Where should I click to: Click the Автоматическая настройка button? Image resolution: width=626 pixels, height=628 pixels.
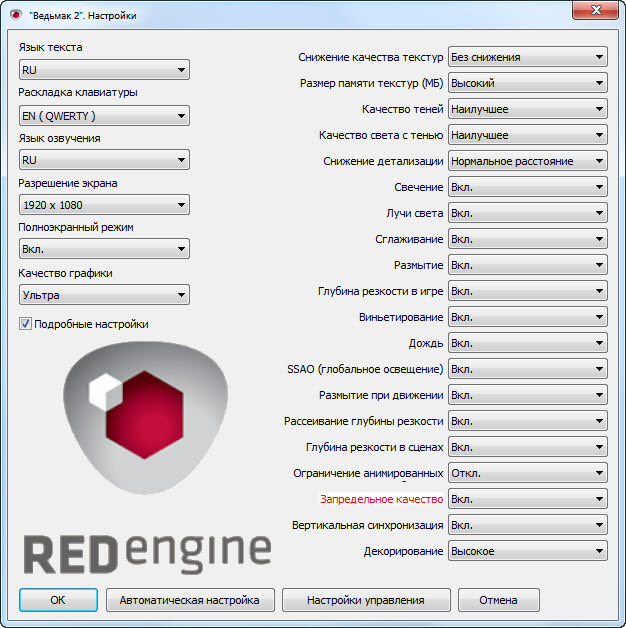tap(190, 600)
